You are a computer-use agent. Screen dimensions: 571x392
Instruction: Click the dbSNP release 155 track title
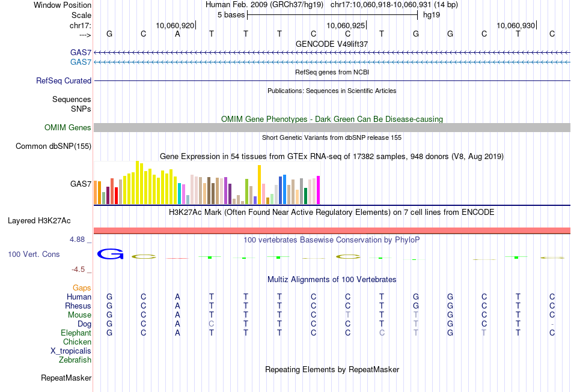click(x=331, y=137)
